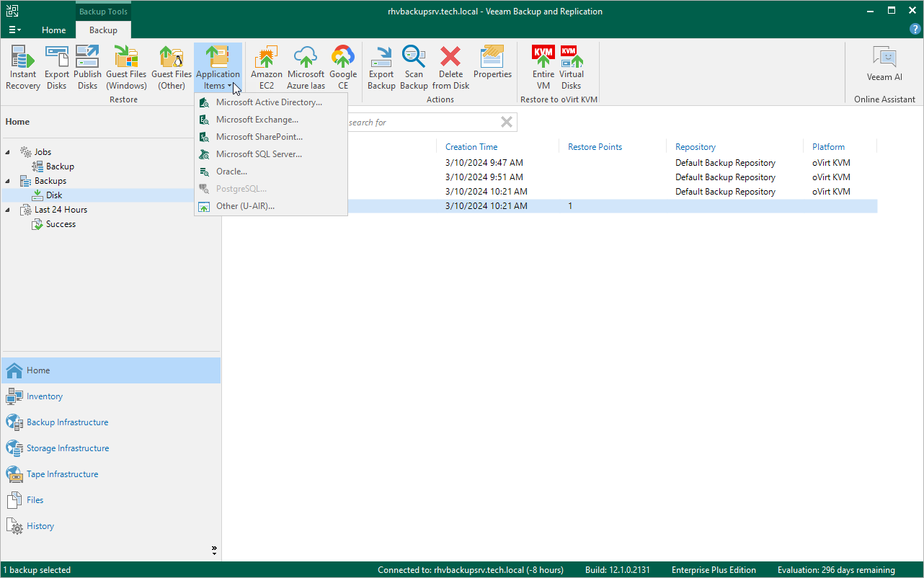This screenshot has height=578, width=924.
Task: Toggle the Application Items dropdown
Action: coord(218,68)
